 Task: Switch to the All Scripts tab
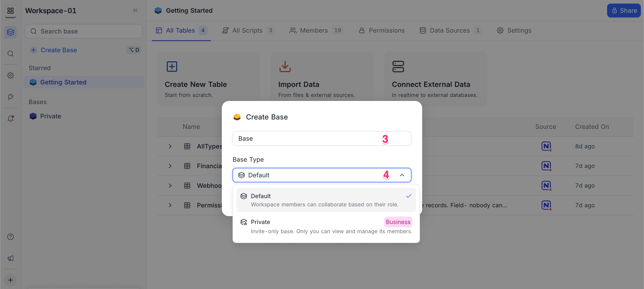(x=248, y=30)
